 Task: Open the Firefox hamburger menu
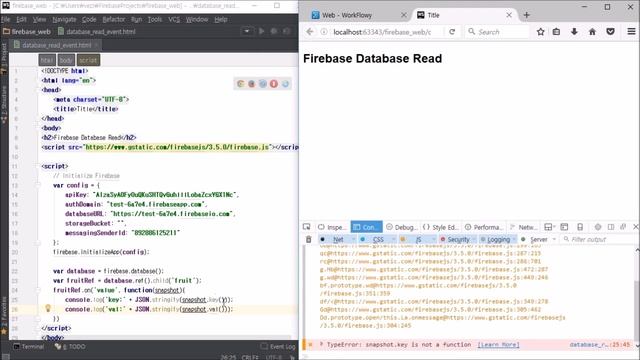point(631,31)
